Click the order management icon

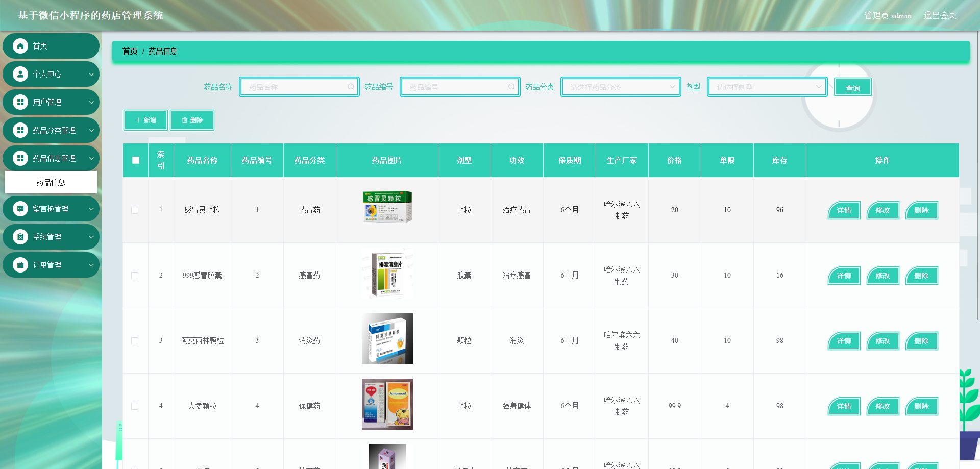pos(20,265)
